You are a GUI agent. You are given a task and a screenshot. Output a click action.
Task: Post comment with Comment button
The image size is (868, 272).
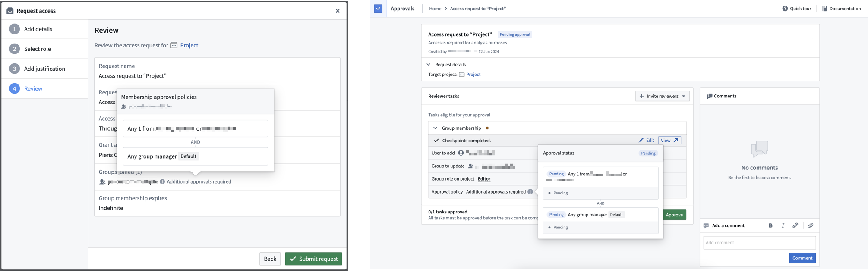(x=802, y=258)
